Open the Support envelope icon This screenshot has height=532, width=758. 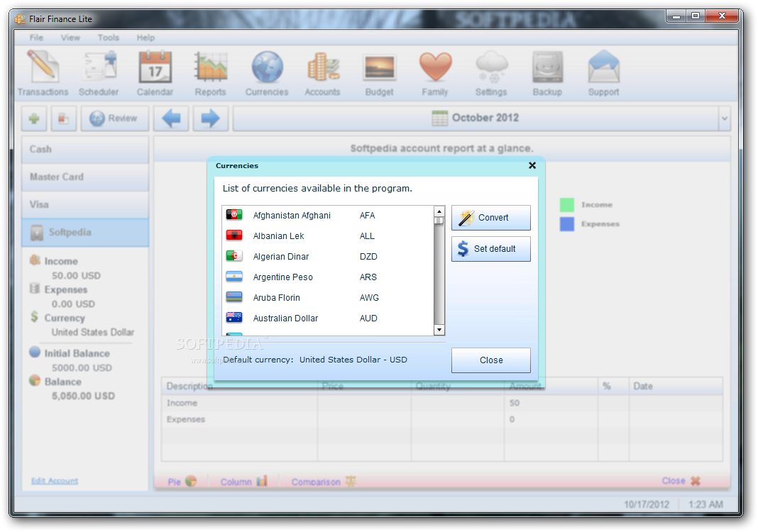(603, 74)
